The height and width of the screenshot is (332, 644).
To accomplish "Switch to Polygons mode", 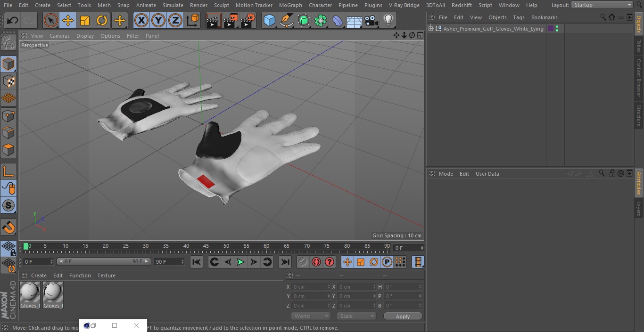I will pos(8,150).
